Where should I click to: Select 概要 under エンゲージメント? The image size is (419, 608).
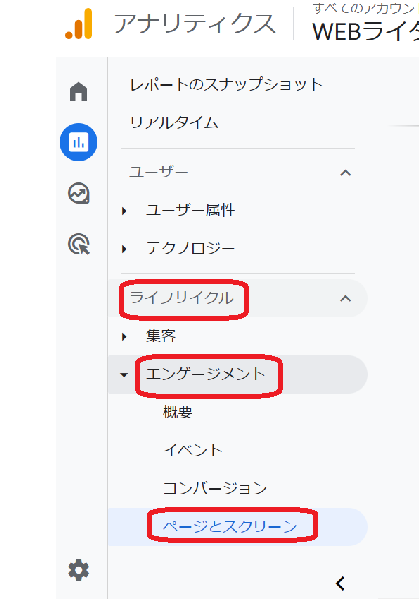pos(178,412)
